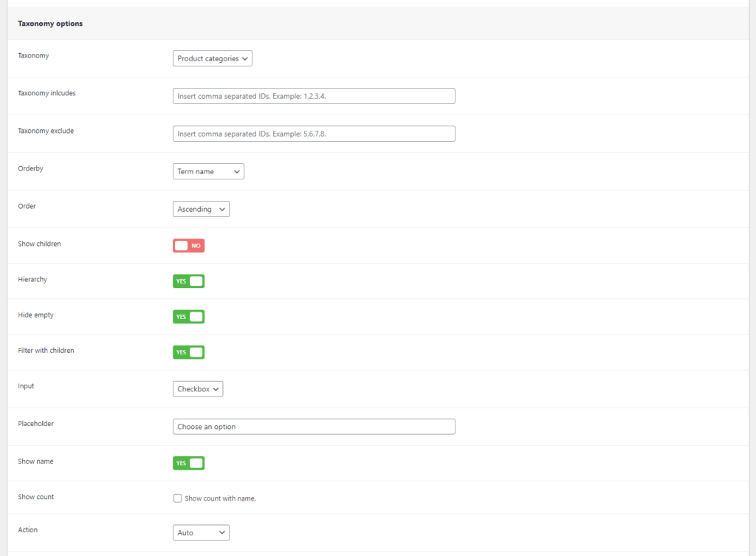
Task: Click the Placeholder text field
Action: pos(314,427)
